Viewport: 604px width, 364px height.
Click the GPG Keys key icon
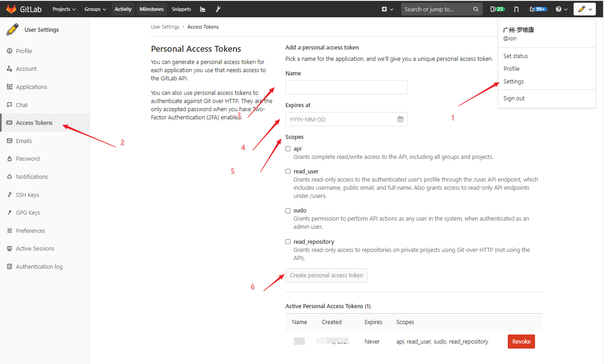(10, 213)
